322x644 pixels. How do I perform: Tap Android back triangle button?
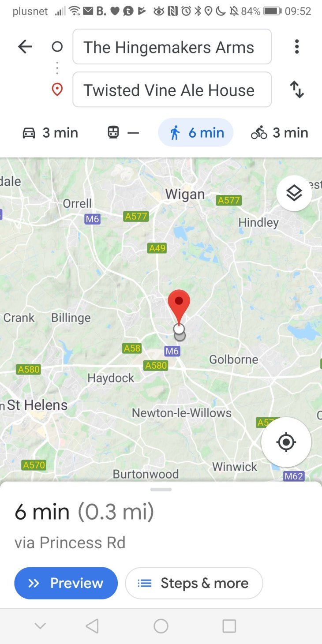pyautogui.click(x=92, y=626)
